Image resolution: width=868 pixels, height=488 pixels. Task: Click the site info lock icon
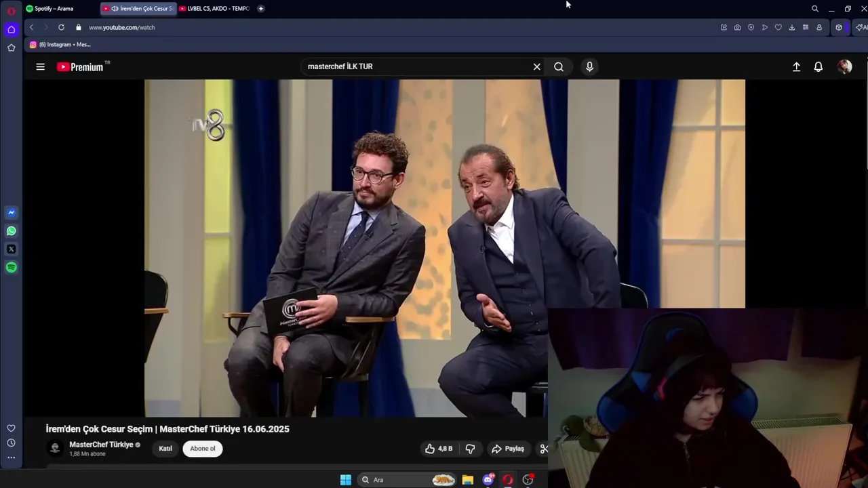tap(79, 27)
